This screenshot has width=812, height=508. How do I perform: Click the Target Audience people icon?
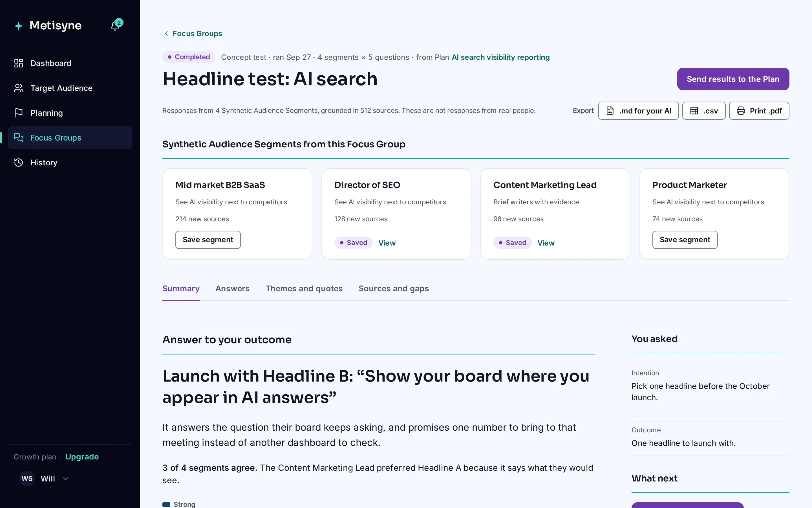(18, 88)
